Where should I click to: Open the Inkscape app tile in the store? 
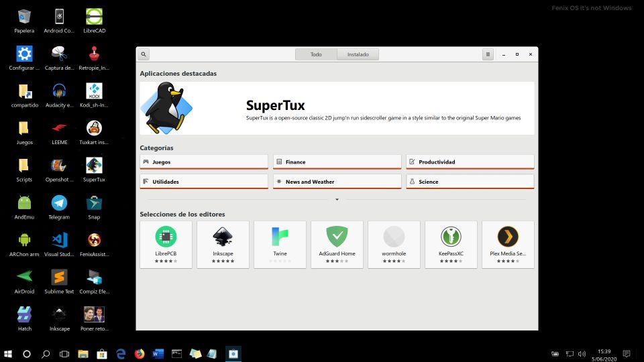223,245
